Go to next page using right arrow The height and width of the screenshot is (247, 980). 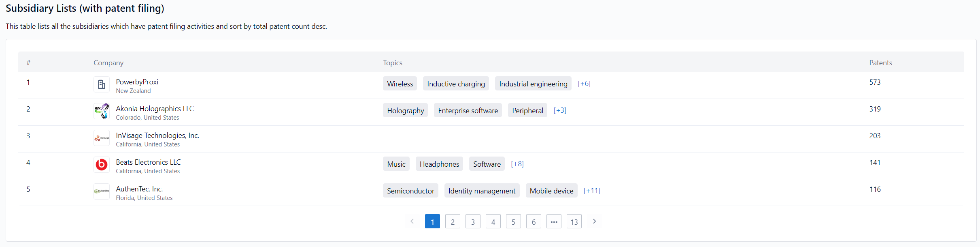pyautogui.click(x=594, y=221)
